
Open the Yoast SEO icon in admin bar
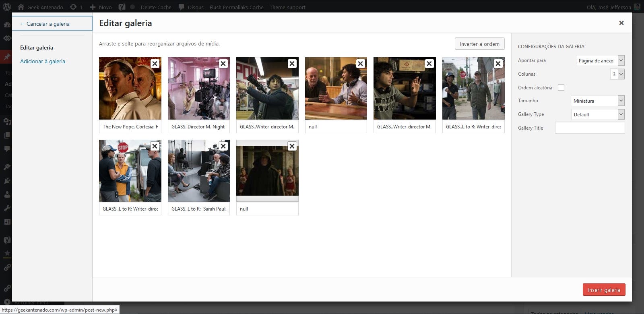(x=122, y=7)
